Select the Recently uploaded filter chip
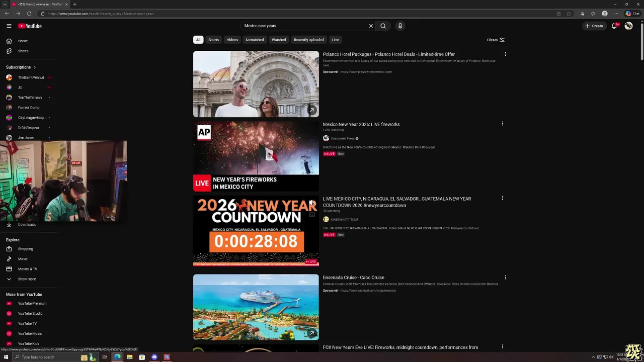The image size is (644, 362). [309, 40]
